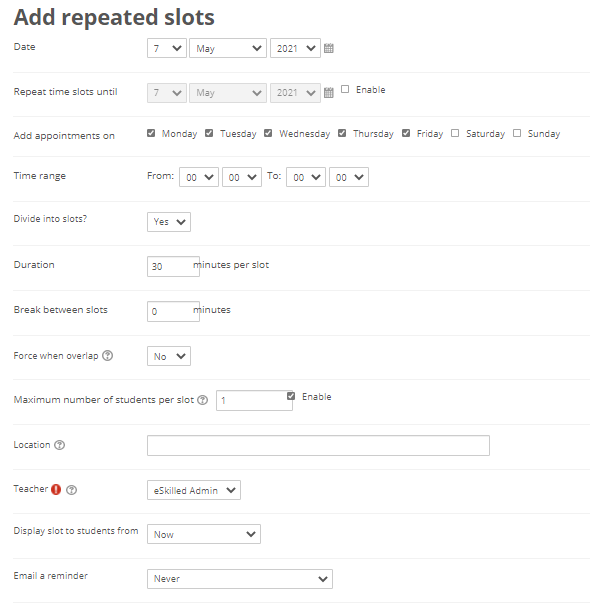Screen dimensions: 590x604
Task: Show help icon beside Location
Action: pyautogui.click(x=59, y=445)
